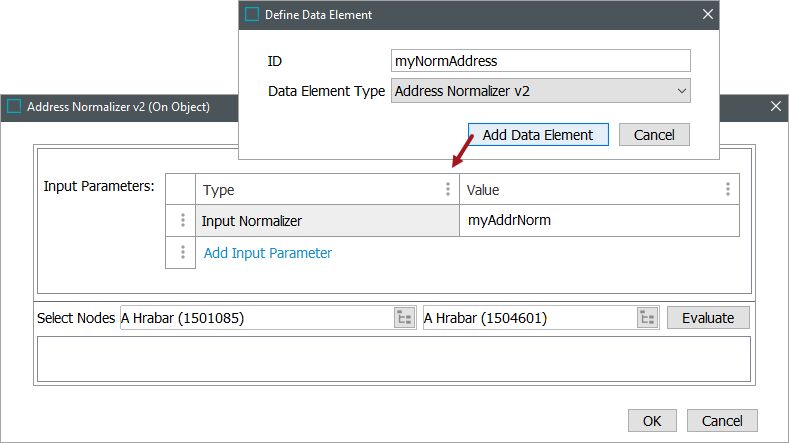
Task: Click the first A Hrabar (1501085) field
Action: (x=255, y=318)
